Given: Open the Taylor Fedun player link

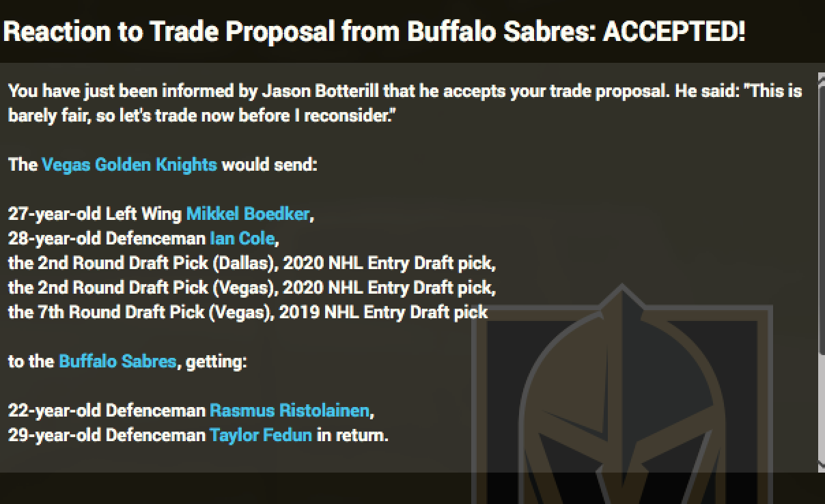Looking at the screenshot, I should [260, 435].
